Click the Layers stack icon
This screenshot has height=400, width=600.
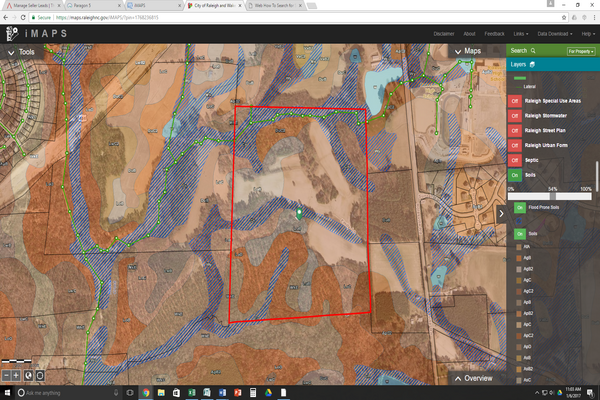tap(533, 64)
